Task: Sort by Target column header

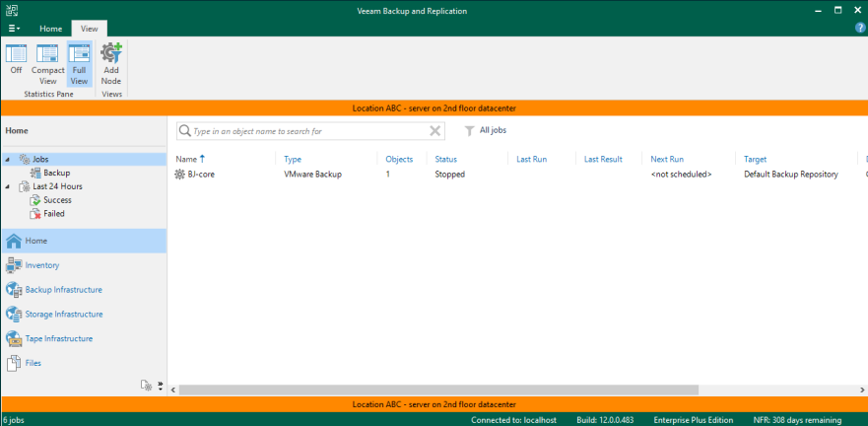Action: tap(755, 159)
